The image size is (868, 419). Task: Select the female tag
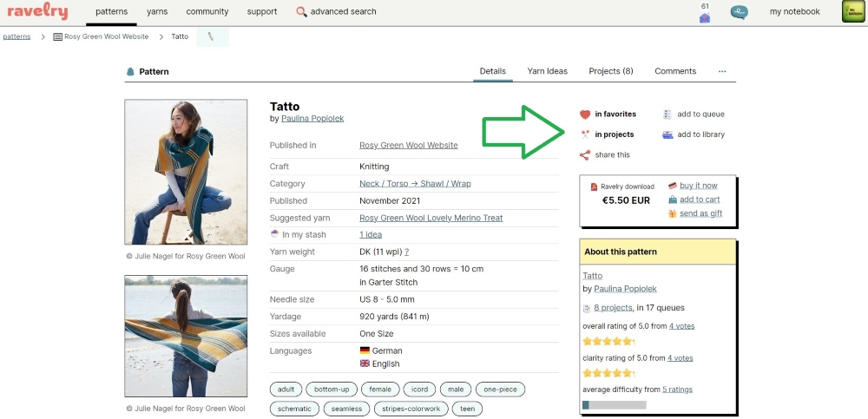coord(380,390)
